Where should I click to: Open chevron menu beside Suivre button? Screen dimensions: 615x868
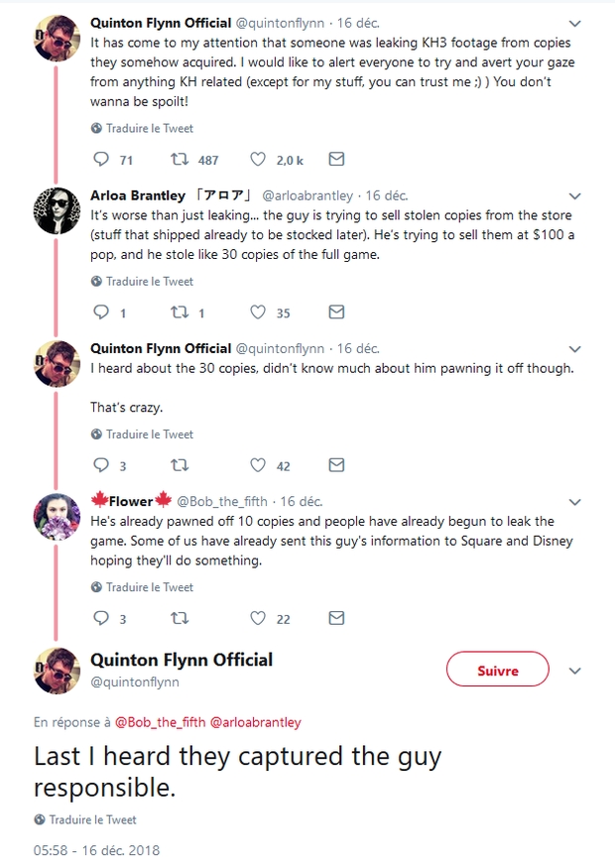pos(575,671)
